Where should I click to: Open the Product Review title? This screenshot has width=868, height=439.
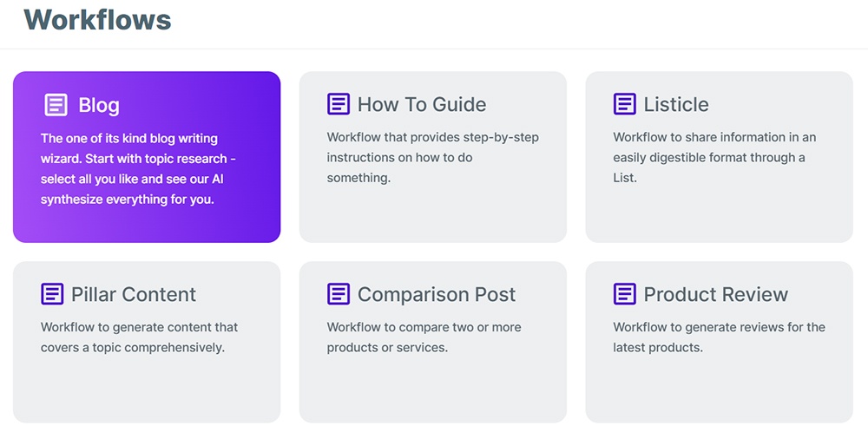coord(716,294)
